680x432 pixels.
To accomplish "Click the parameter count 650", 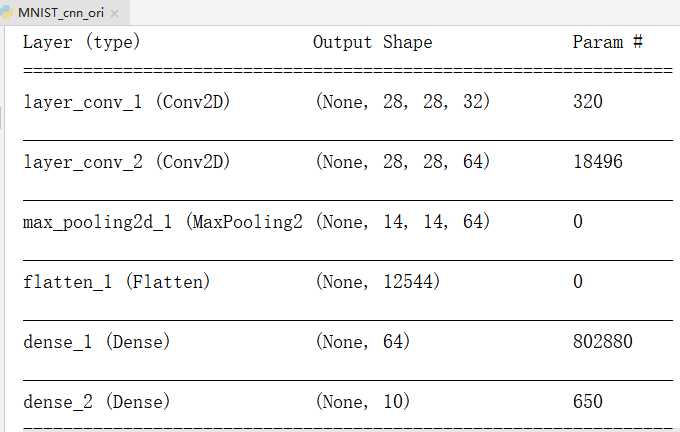I will tap(588, 402).
